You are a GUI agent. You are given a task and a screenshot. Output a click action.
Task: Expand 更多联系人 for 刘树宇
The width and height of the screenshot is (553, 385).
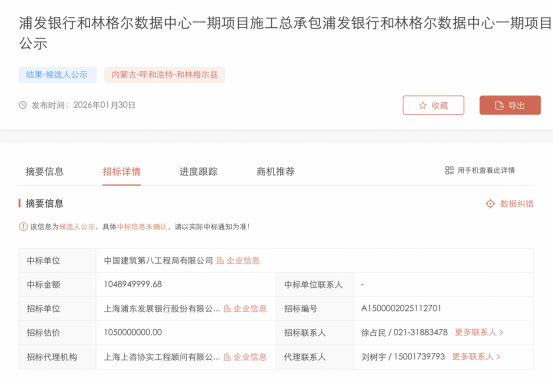coord(476,356)
